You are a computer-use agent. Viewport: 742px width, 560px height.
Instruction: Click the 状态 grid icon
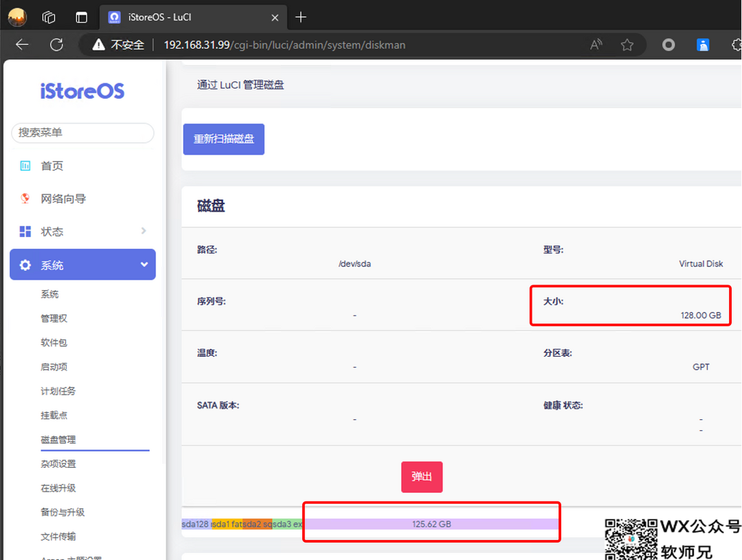[25, 232]
